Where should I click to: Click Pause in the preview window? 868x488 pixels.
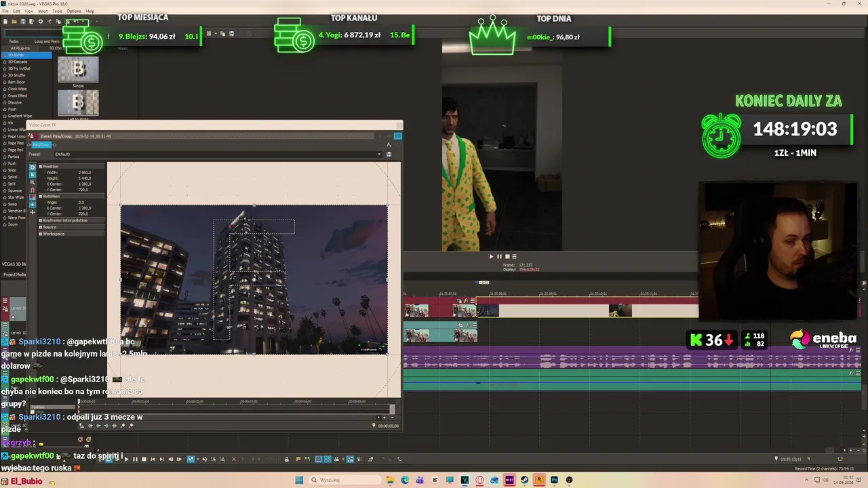[x=499, y=256]
